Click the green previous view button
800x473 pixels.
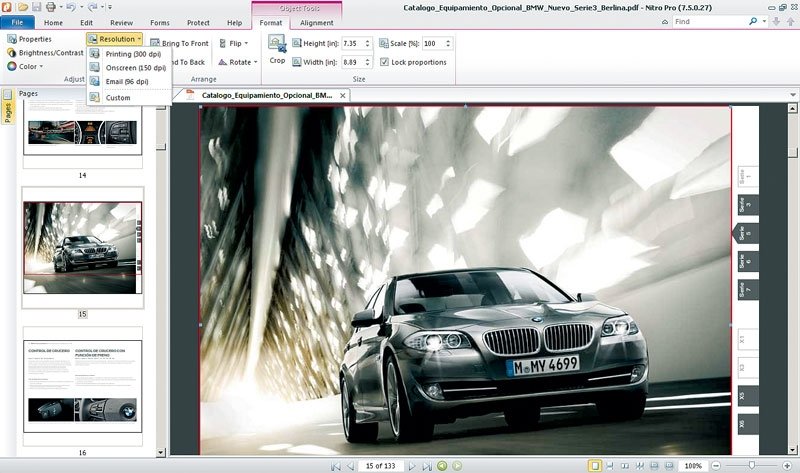click(x=442, y=465)
